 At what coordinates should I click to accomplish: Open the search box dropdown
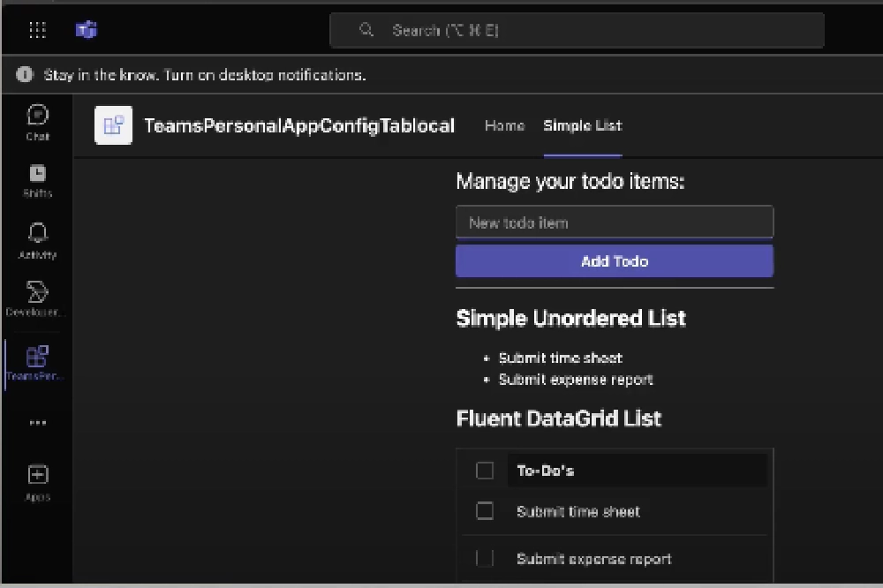point(577,29)
